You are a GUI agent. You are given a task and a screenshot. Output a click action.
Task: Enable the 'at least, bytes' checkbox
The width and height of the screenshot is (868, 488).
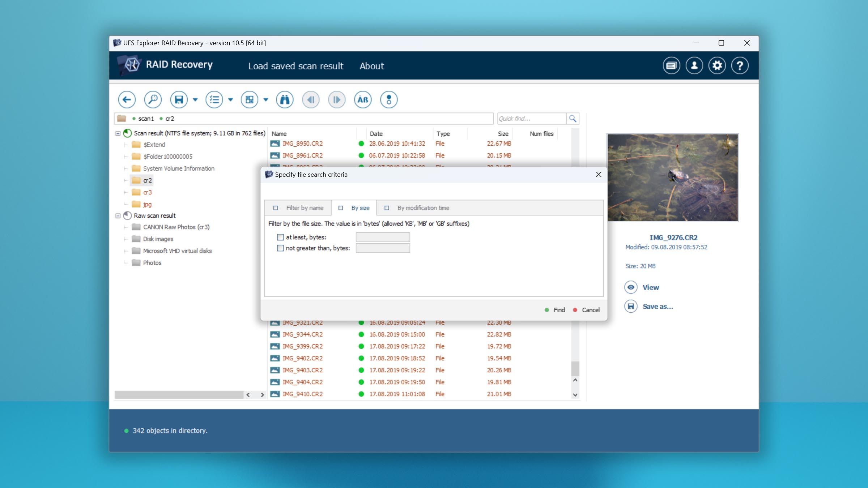[x=280, y=237]
